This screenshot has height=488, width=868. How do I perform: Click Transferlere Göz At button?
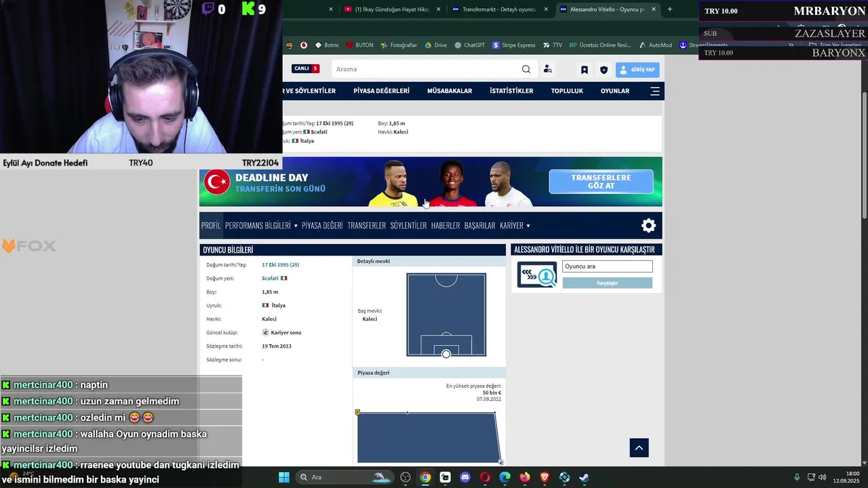point(601,182)
